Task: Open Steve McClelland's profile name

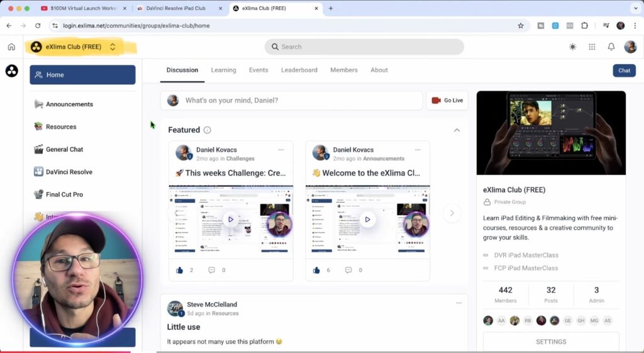Action: pos(212,305)
